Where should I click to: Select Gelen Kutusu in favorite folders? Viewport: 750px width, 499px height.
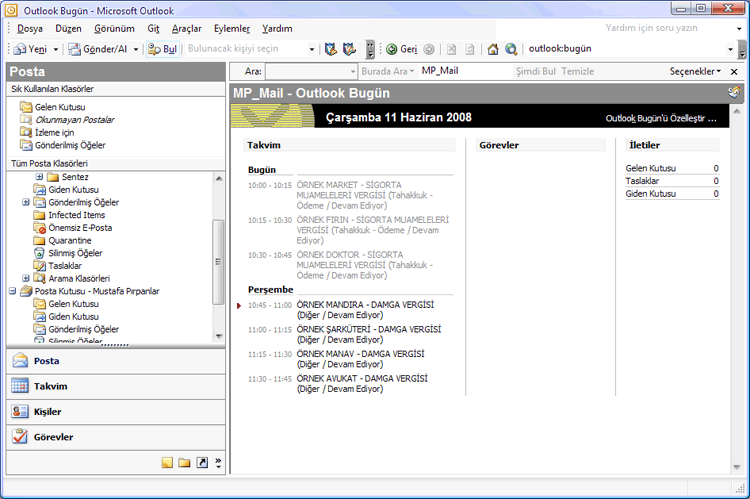60,107
